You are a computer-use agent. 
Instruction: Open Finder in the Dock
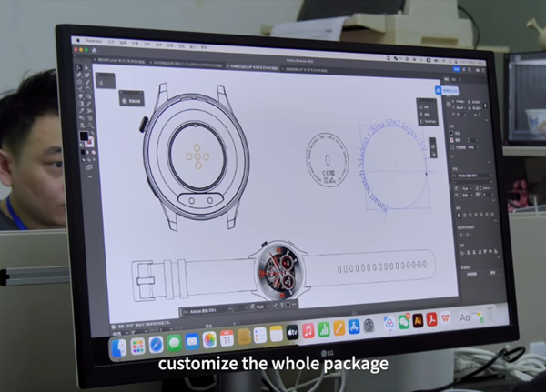(119, 347)
